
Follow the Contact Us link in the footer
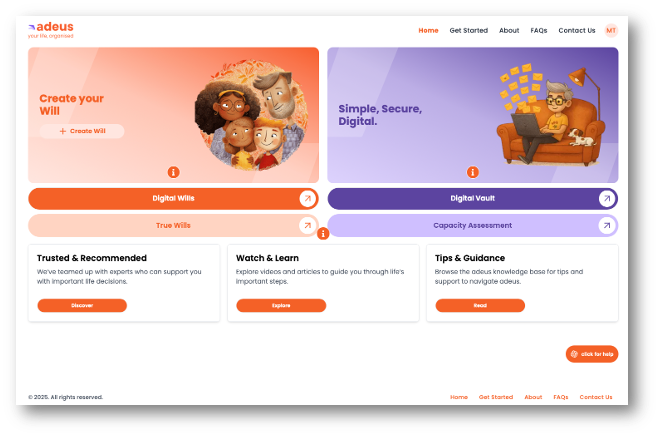(x=596, y=397)
